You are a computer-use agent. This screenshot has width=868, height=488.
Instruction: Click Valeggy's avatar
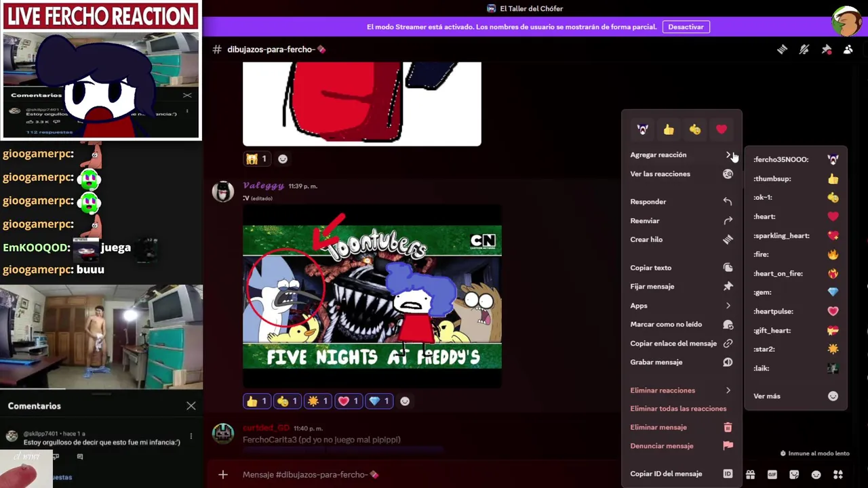(x=223, y=192)
